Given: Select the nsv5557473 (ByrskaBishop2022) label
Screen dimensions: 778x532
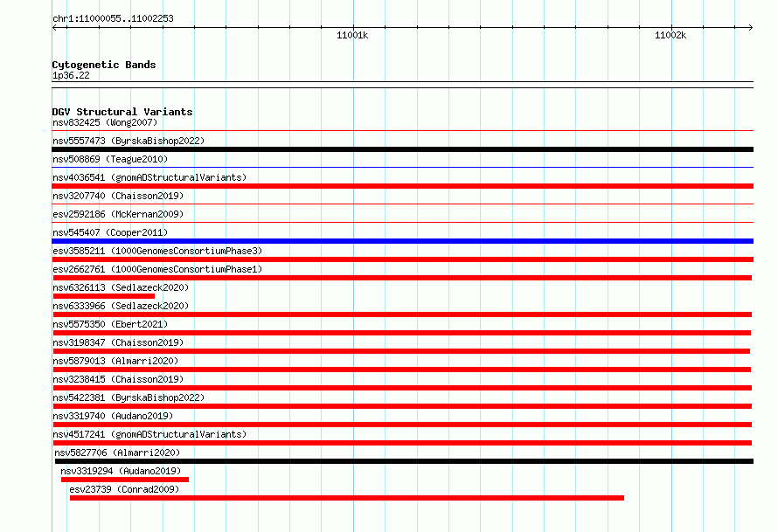Looking at the screenshot, I should tap(129, 141).
